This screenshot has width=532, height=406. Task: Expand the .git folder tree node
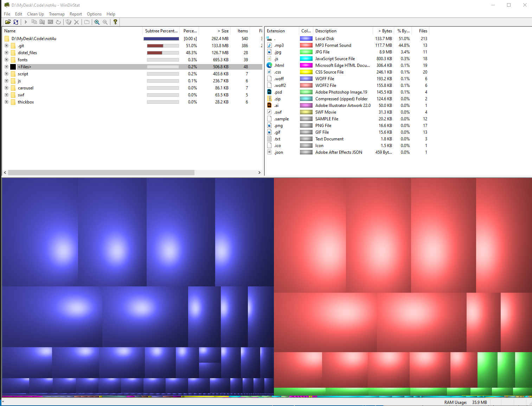coord(6,46)
